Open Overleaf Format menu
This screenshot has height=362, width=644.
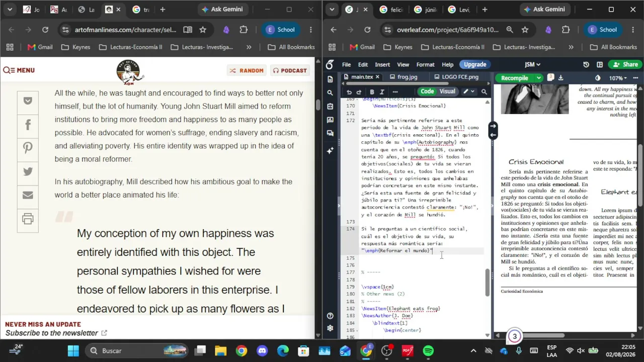coord(425,64)
